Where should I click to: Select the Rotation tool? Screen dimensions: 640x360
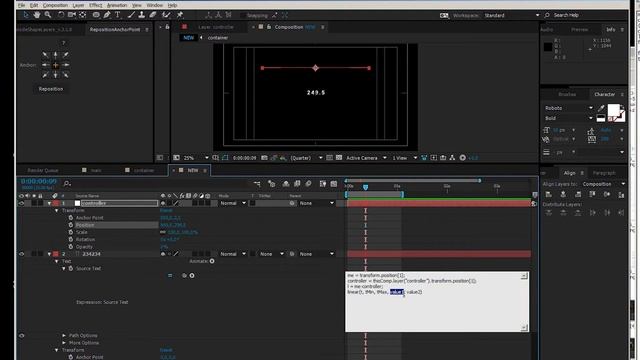(61, 15)
